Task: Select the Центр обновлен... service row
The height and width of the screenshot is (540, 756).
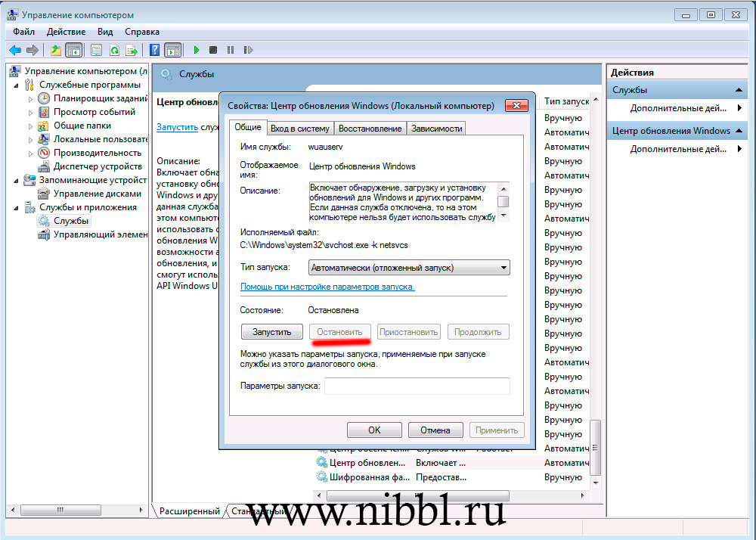Action: tap(452, 463)
